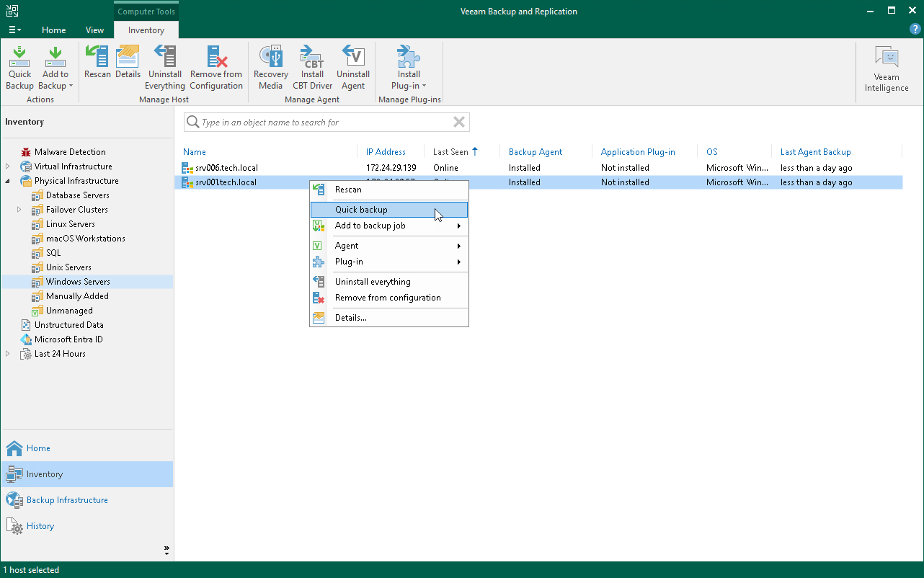Choose Quick backup in the context menu
Image resolution: width=924 pixels, height=578 pixels.
click(x=389, y=210)
